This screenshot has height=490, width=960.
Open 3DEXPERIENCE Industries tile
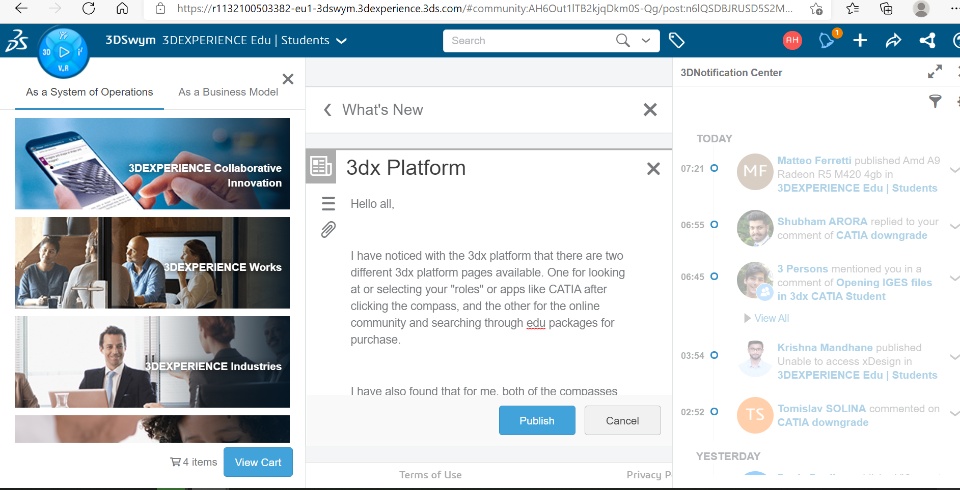point(152,362)
